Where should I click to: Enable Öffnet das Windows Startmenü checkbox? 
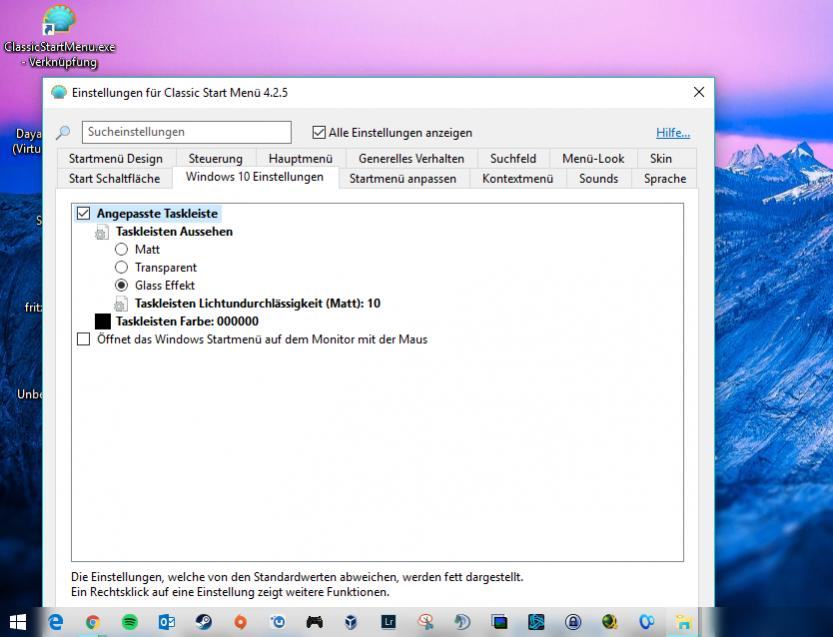click(83, 339)
